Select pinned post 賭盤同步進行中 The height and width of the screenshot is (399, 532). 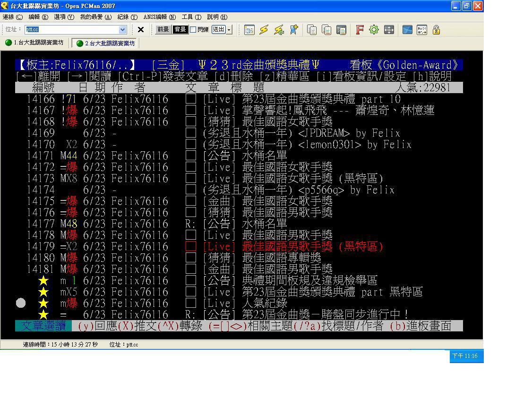(239, 314)
